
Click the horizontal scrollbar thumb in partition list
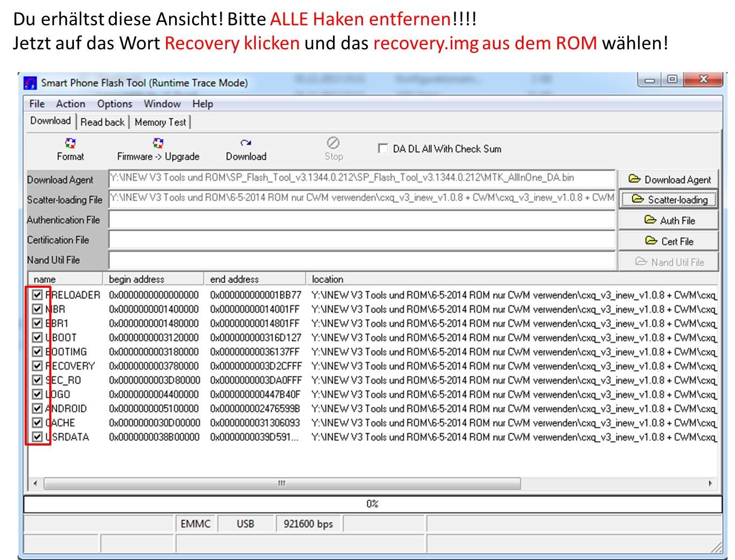tap(282, 484)
